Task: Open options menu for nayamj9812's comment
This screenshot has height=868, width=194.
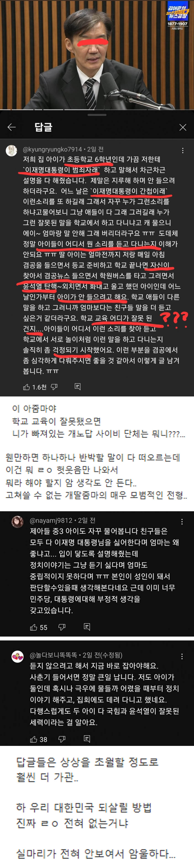Action: 182,522
